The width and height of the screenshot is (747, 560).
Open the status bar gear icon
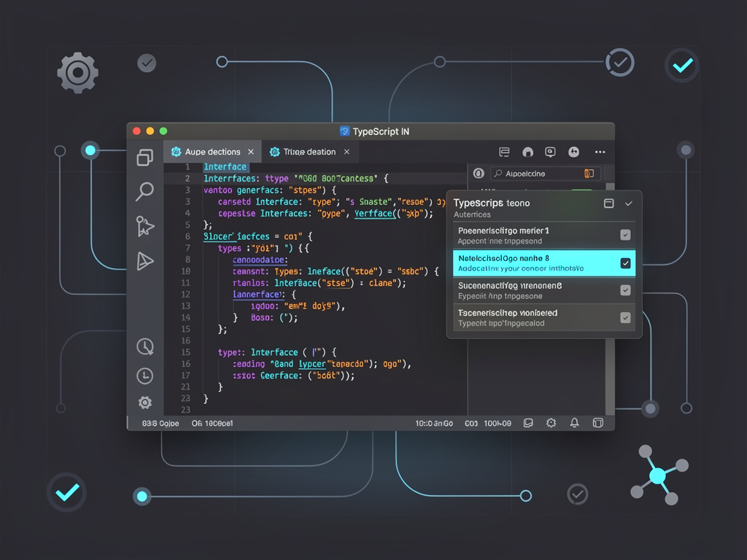coord(551,423)
